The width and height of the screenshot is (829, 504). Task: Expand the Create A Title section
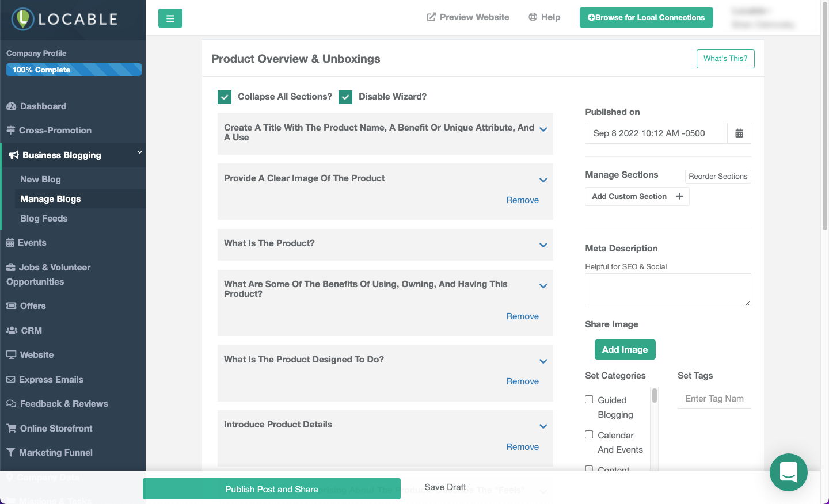tap(543, 129)
